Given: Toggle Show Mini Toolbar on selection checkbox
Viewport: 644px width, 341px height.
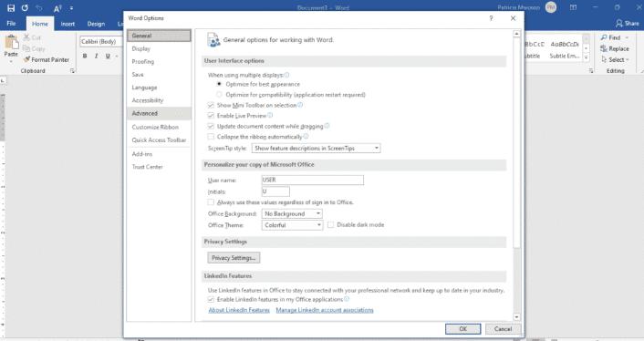Looking at the screenshot, I should 211,106.
